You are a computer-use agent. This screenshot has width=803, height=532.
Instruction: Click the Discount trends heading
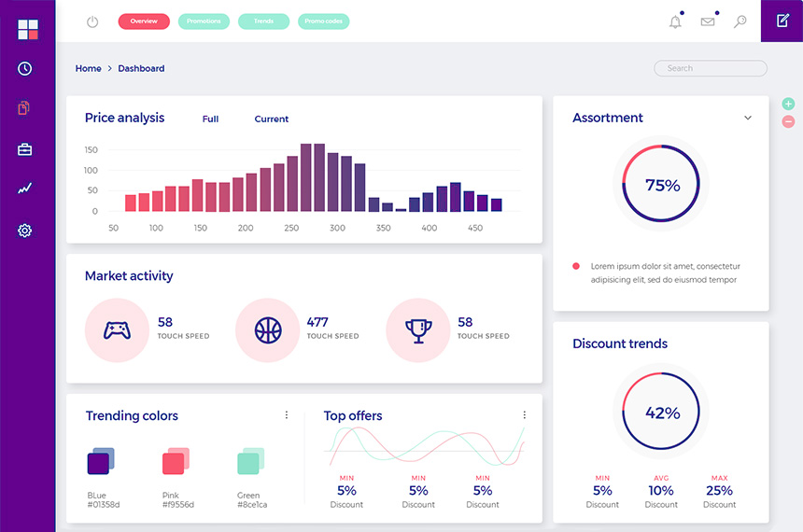point(620,343)
